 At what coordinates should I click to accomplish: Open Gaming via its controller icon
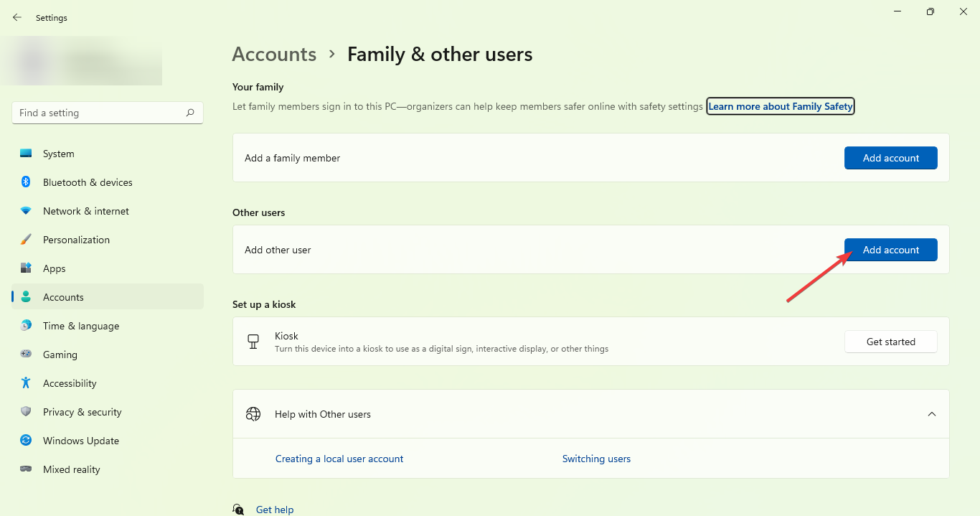pyautogui.click(x=26, y=355)
